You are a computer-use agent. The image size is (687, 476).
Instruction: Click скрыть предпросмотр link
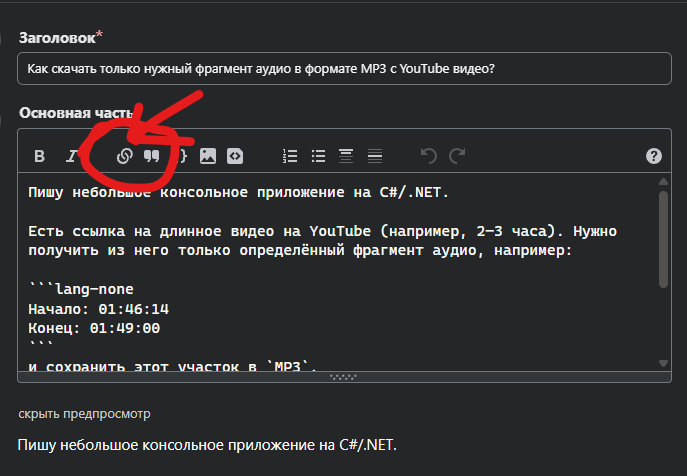(x=84, y=414)
